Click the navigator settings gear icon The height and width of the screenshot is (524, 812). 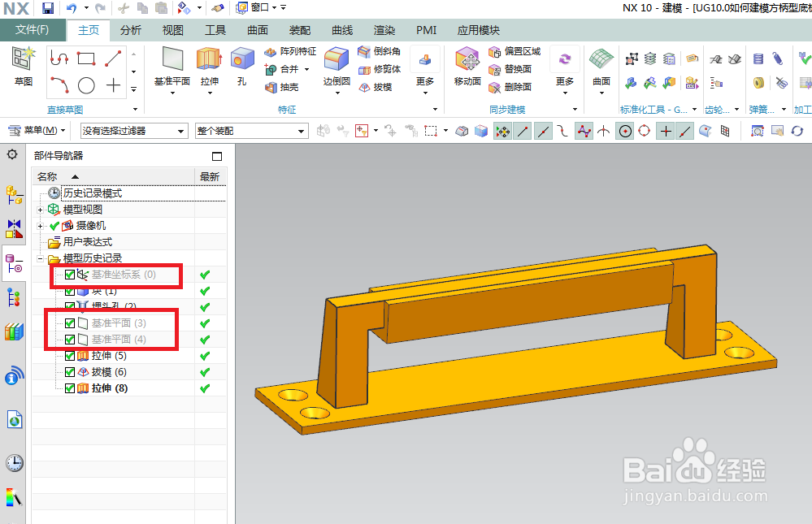(x=12, y=154)
